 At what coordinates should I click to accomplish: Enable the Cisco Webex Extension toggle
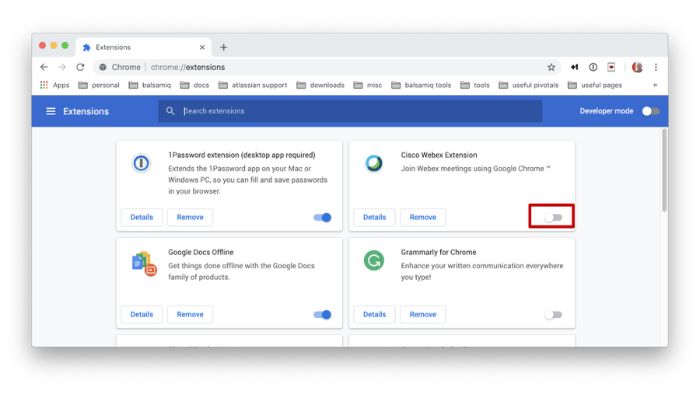click(x=553, y=217)
